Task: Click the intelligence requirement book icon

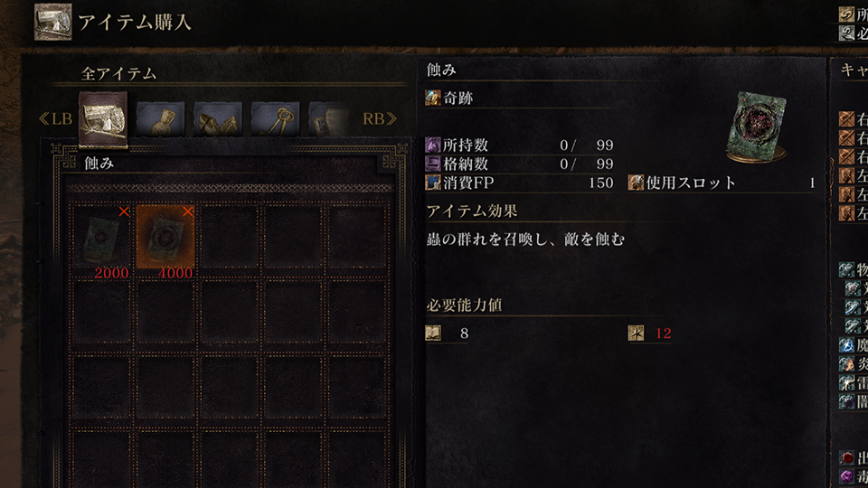Action: (x=433, y=333)
